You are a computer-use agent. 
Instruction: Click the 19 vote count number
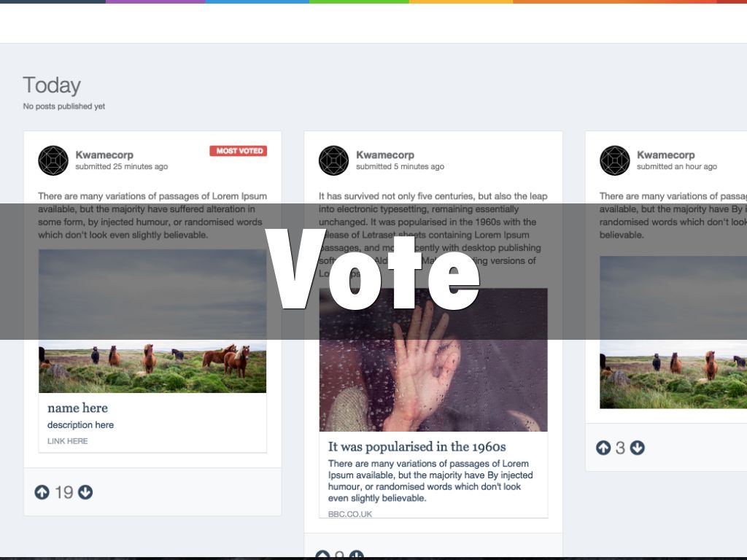[x=64, y=492]
